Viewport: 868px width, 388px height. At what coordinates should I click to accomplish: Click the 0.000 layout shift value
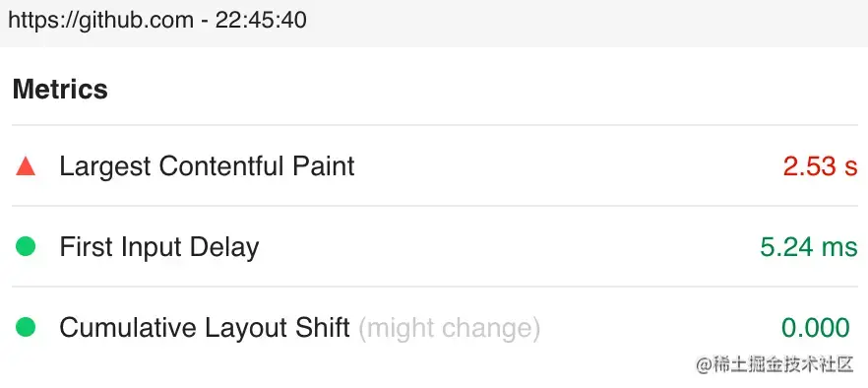point(816,328)
